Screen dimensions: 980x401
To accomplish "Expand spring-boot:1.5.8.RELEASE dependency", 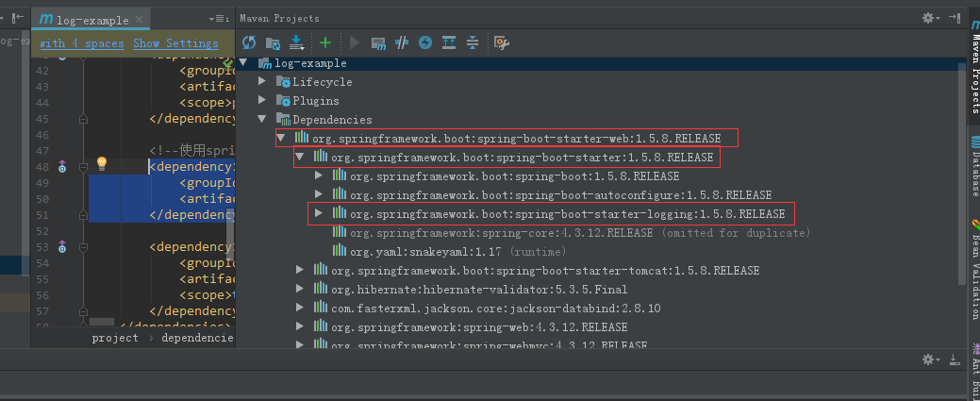I will point(319,175).
